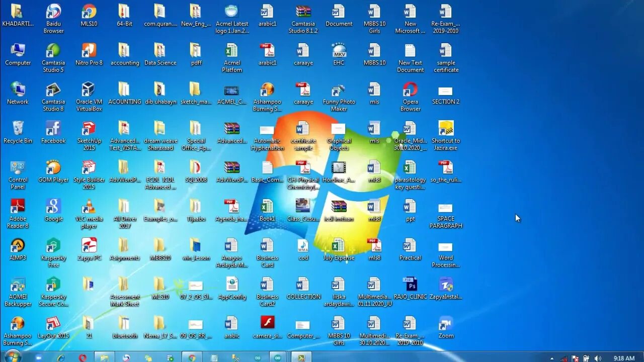The height and width of the screenshot is (362, 644).
Task: Launch VLC media player shortcut
Action: (89, 214)
